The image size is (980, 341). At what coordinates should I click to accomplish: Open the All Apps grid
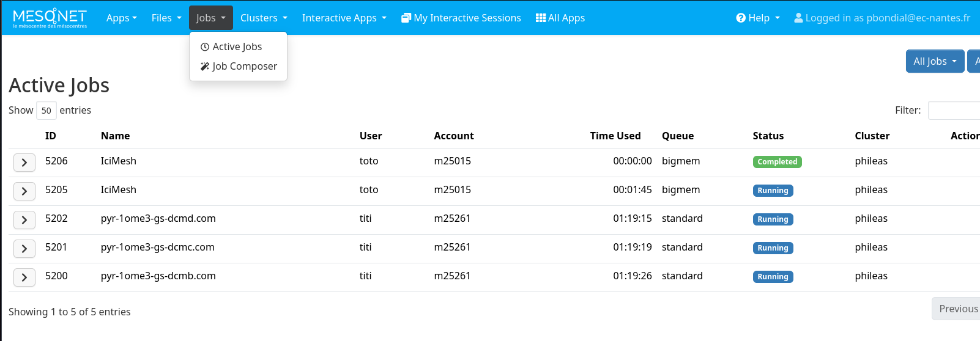click(x=560, y=18)
